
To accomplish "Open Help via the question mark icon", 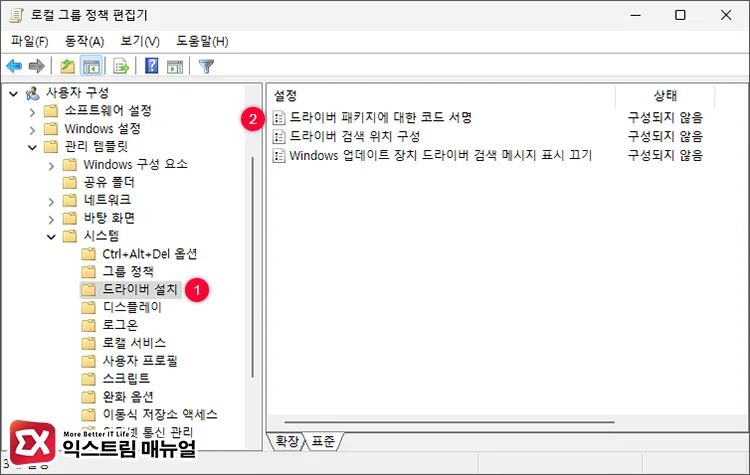I will (152, 66).
